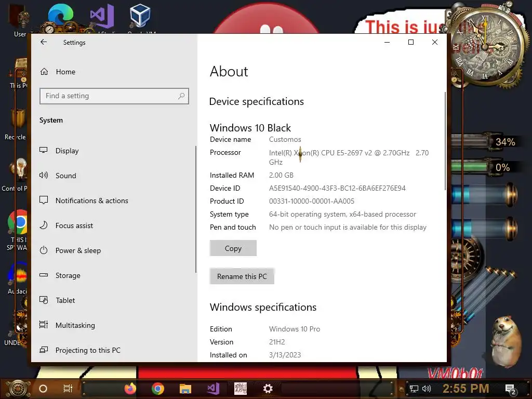Select the Product ID value 00331-10000-00001-AA005
The height and width of the screenshot is (399, 532).
coord(312,201)
